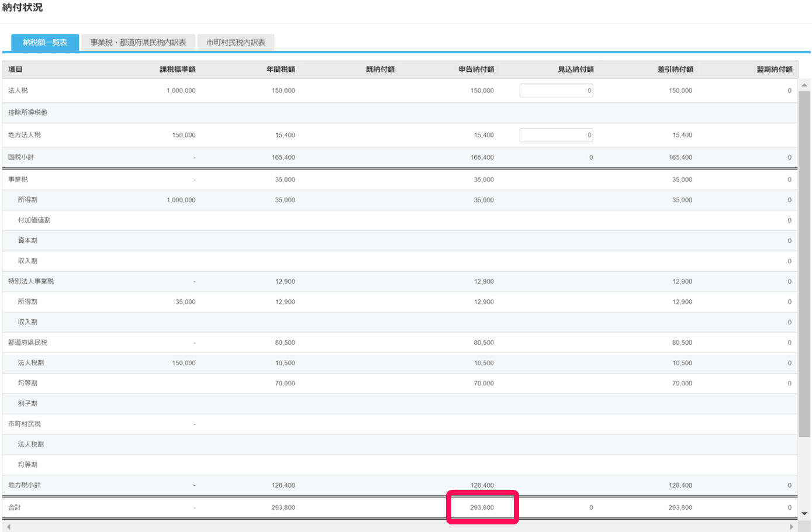Click the vertical scrollbar thumb

click(804, 263)
